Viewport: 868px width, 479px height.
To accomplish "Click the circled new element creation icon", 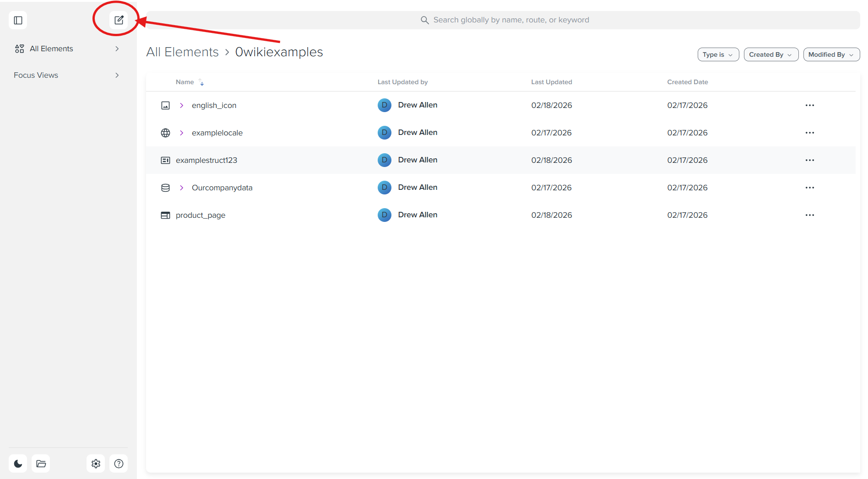I will click(119, 20).
